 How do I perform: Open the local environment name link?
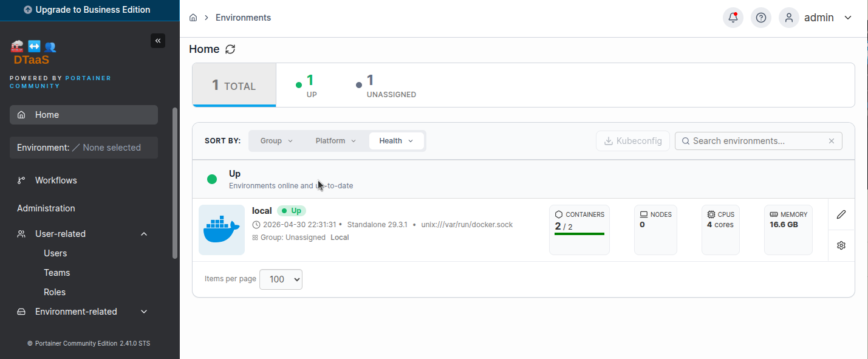click(262, 211)
